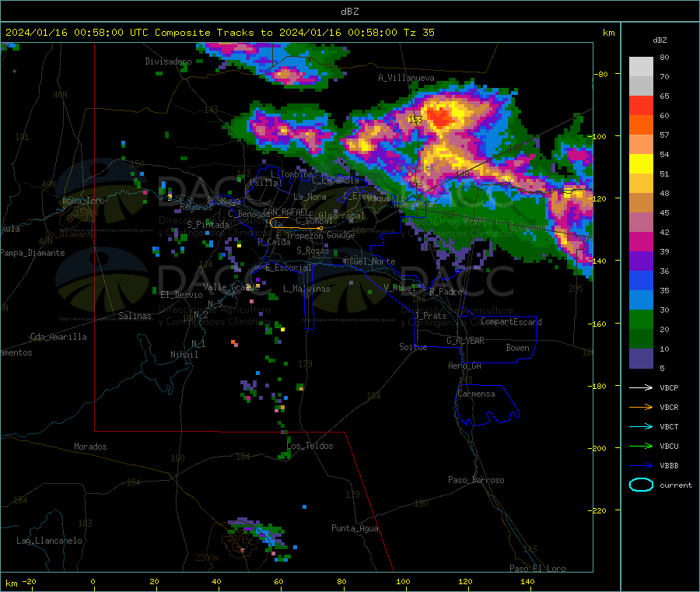Click the light blue 30 dBZ swatch

pyautogui.click(x=641, y=300)
